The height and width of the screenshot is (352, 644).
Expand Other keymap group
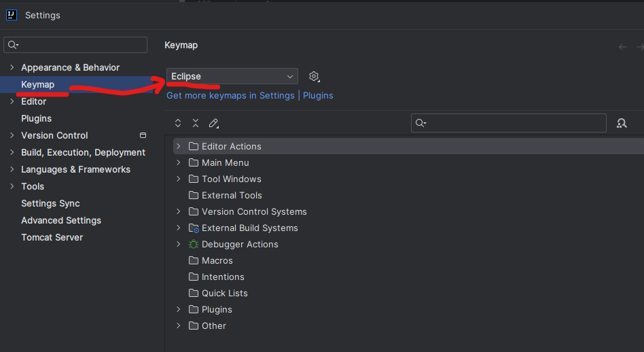pyautogui.click(x=178, y=325)
